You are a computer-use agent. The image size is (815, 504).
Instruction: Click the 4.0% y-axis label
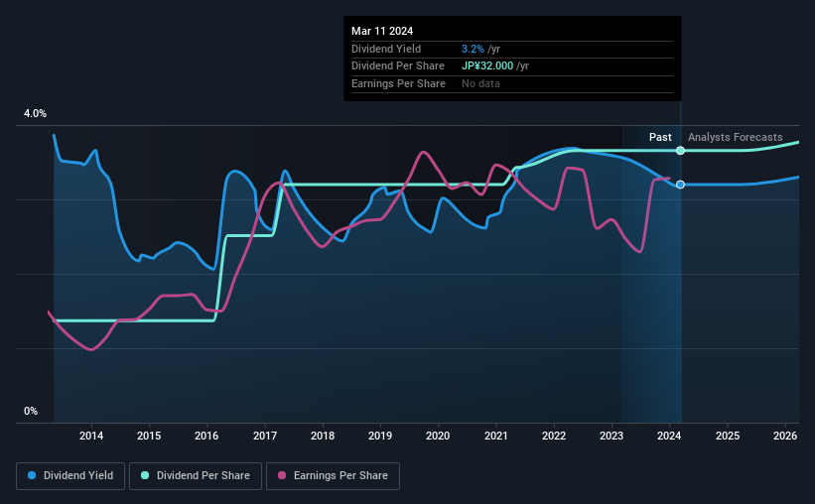tap(35, 113)
